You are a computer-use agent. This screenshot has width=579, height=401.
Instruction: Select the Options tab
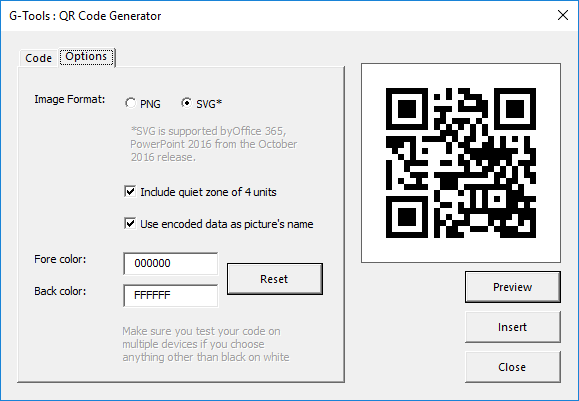pos(86,56)
